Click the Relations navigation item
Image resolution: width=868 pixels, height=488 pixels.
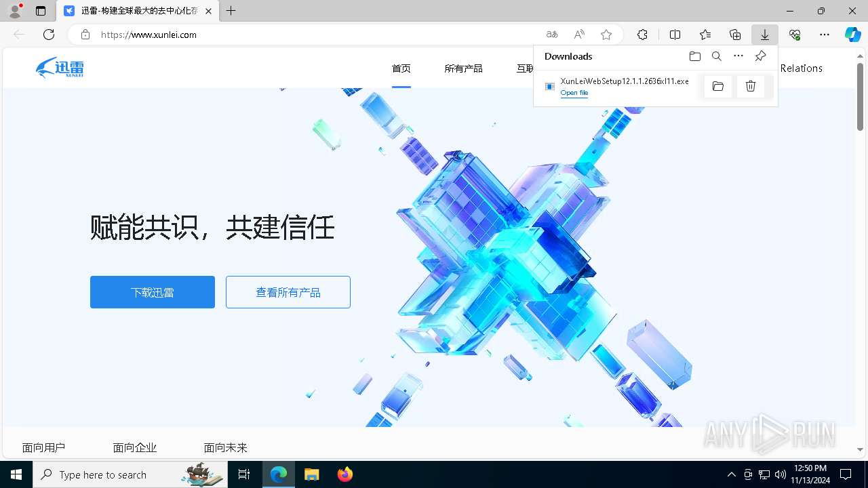point(802,68)
